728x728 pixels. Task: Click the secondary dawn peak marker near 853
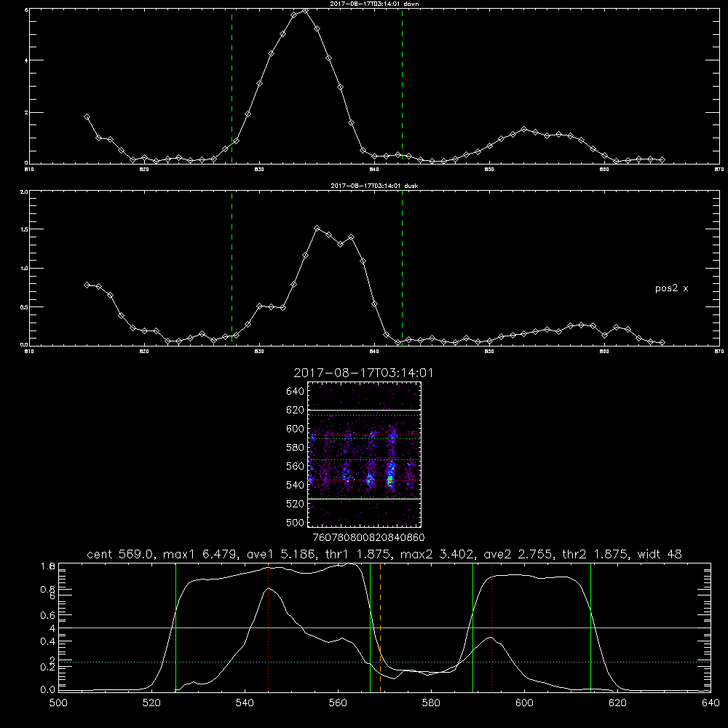point(524,129)
